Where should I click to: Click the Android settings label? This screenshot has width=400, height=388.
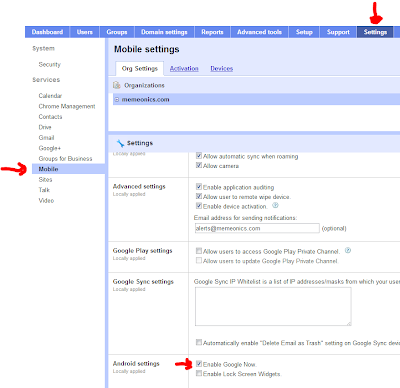(x=136, y=364)
